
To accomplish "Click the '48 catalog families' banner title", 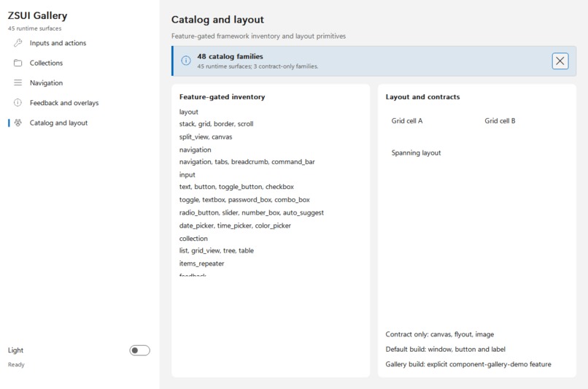I will 230,56.
